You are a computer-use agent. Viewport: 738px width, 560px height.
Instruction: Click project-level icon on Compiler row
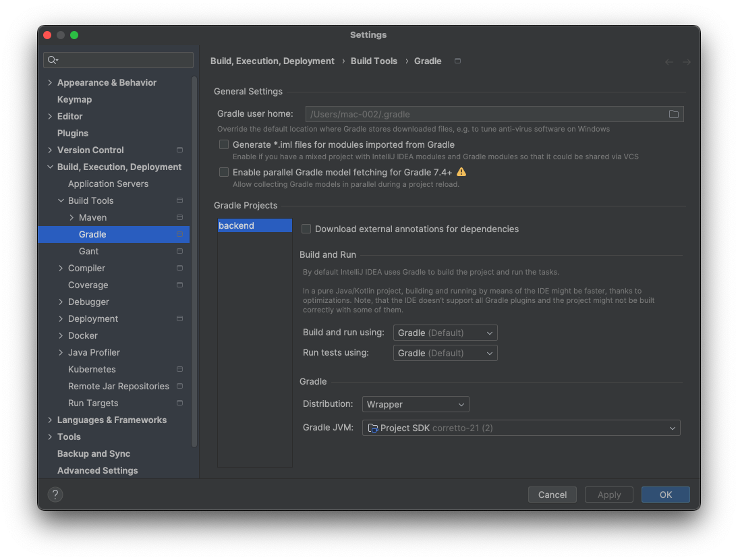click(180, 269)
